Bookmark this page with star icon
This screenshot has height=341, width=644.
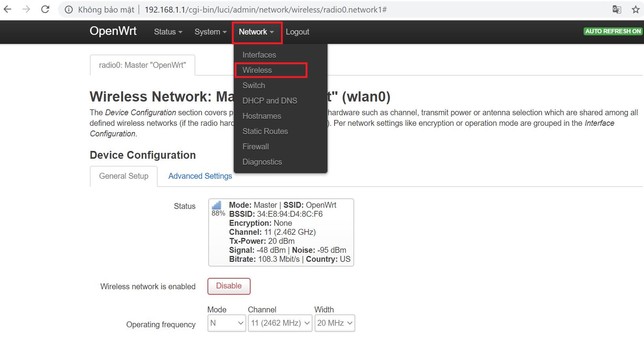pyautogui.click(x=636, y=9)
